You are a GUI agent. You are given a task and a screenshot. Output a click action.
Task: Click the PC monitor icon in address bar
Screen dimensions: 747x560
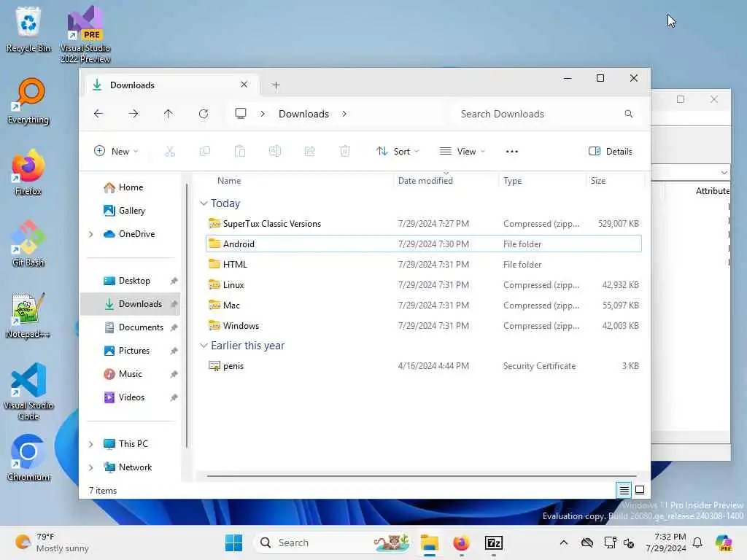pyautogui.click(x=241, y=113)
